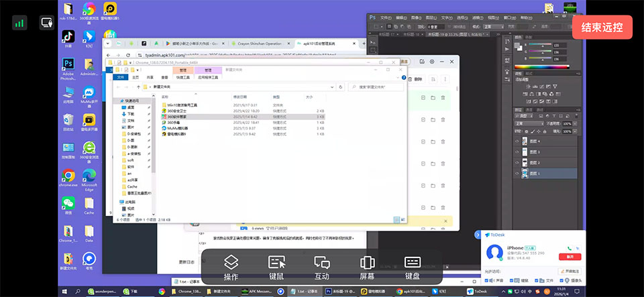Show the 键盘 keyboard icon

(412, 268)
